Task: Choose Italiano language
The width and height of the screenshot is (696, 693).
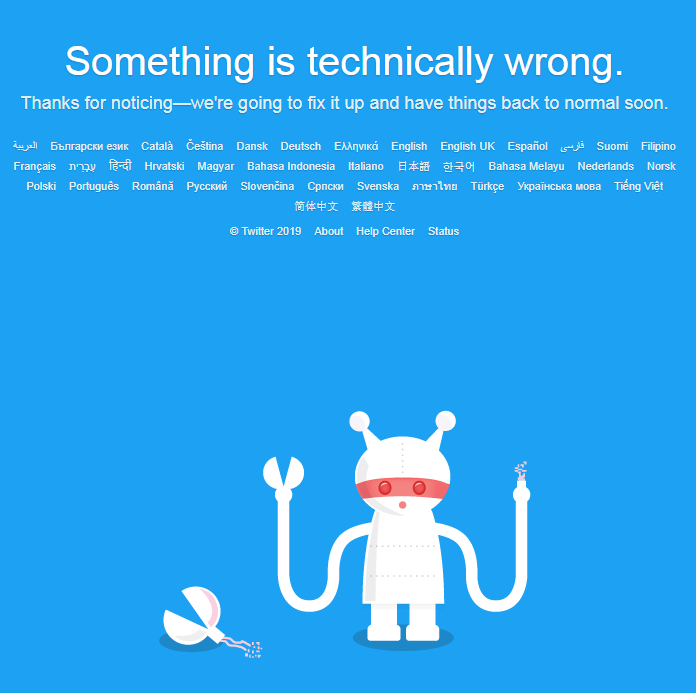Action: coord(366,166)
